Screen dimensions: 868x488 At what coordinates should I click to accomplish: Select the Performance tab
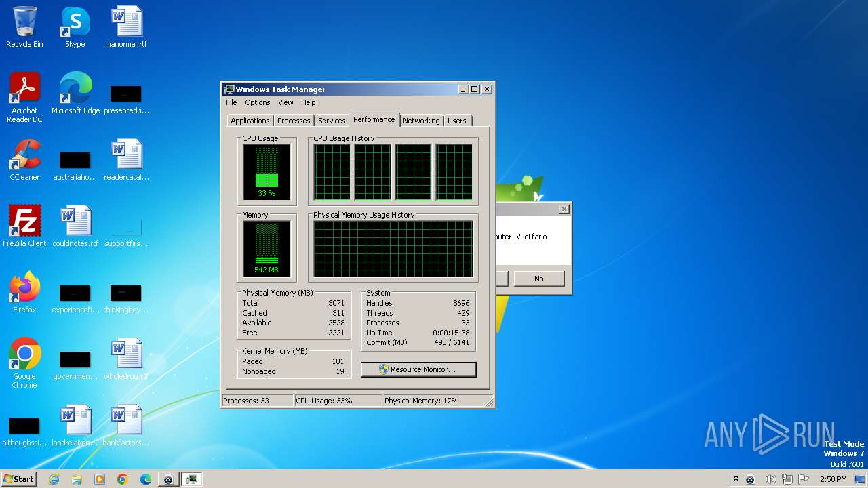click(374, 119)
